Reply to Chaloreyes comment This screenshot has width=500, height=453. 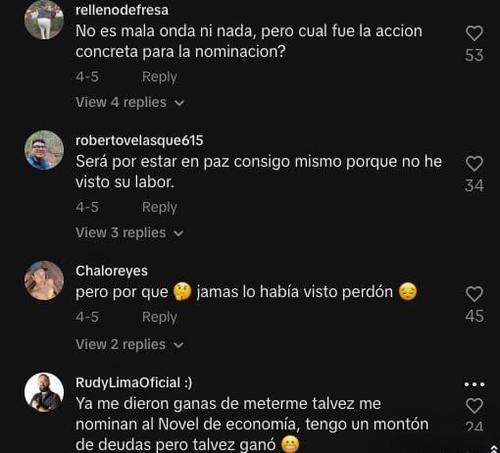[x=159, y=317]
